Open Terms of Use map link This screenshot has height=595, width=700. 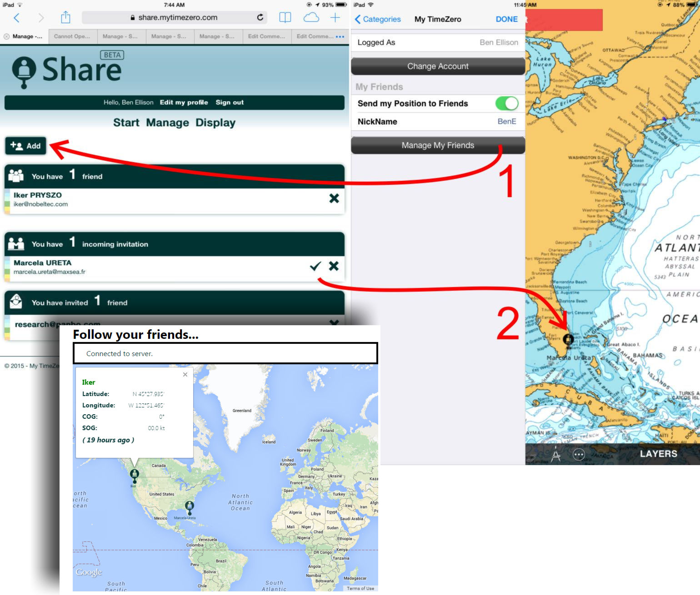[360, 588]
